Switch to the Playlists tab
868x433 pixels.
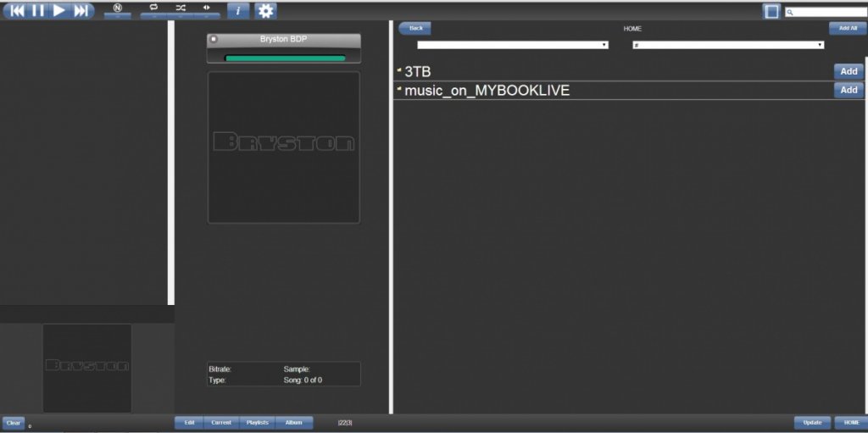point(257,423)
